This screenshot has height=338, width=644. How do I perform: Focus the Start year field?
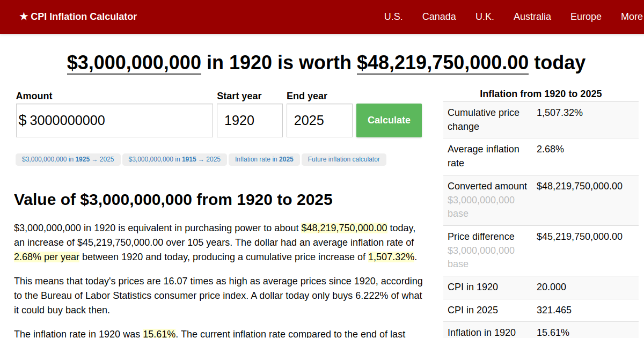(250, 121)
